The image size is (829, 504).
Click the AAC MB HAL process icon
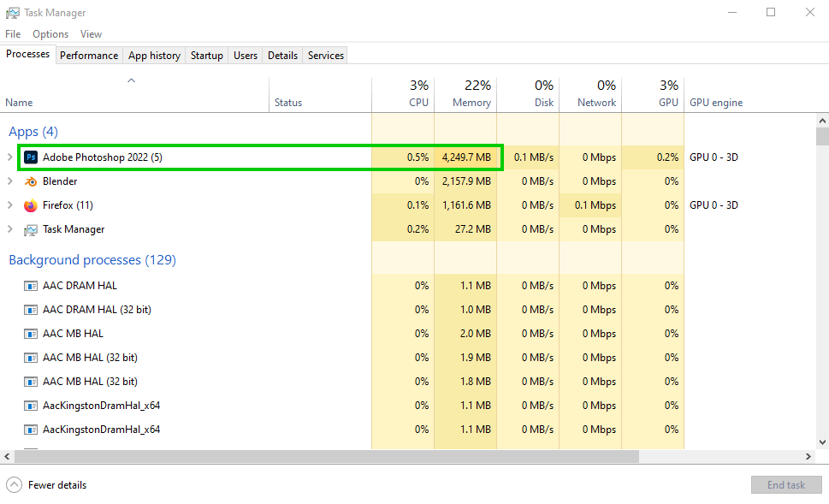click(31, 334)
